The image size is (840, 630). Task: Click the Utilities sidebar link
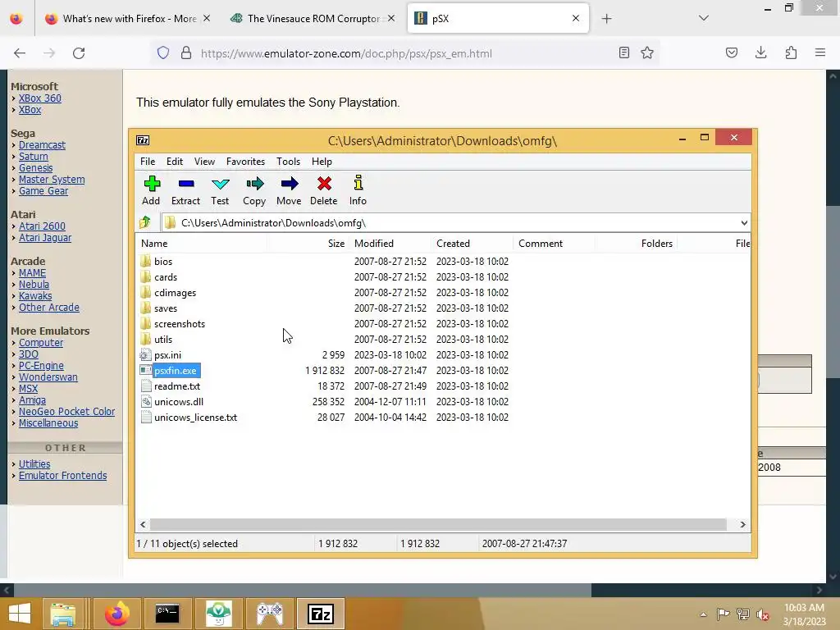click(34, 464)
